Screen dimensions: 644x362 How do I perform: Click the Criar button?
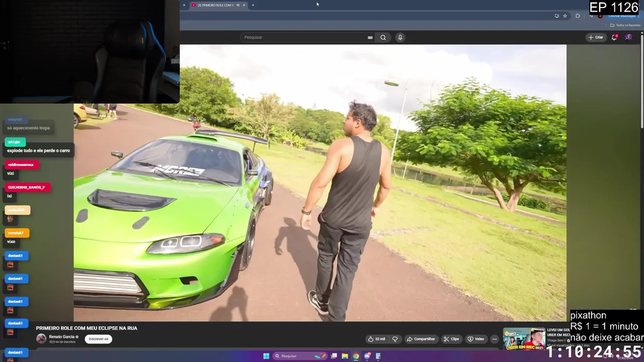pyautogui.click(x=596, y=37)
